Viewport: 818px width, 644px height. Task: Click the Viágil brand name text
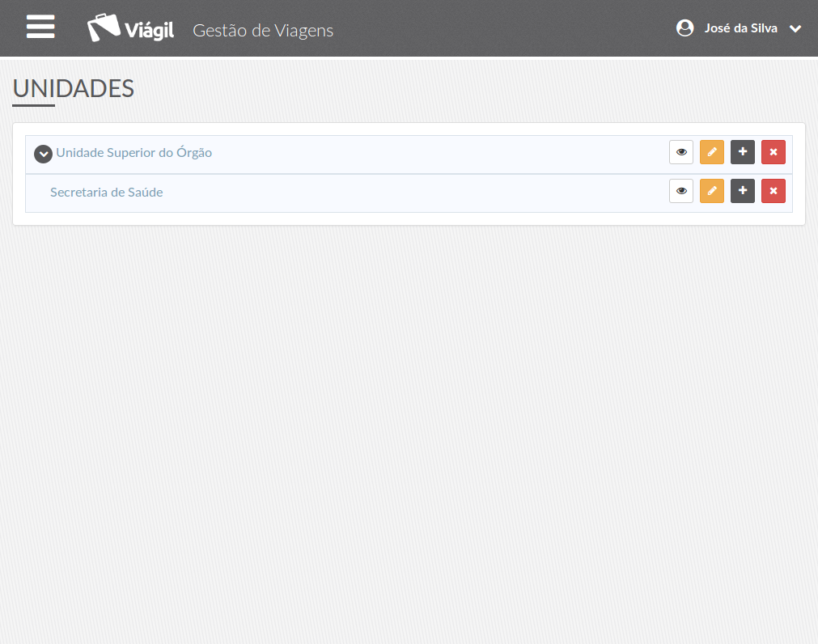[x=149, y=30]
